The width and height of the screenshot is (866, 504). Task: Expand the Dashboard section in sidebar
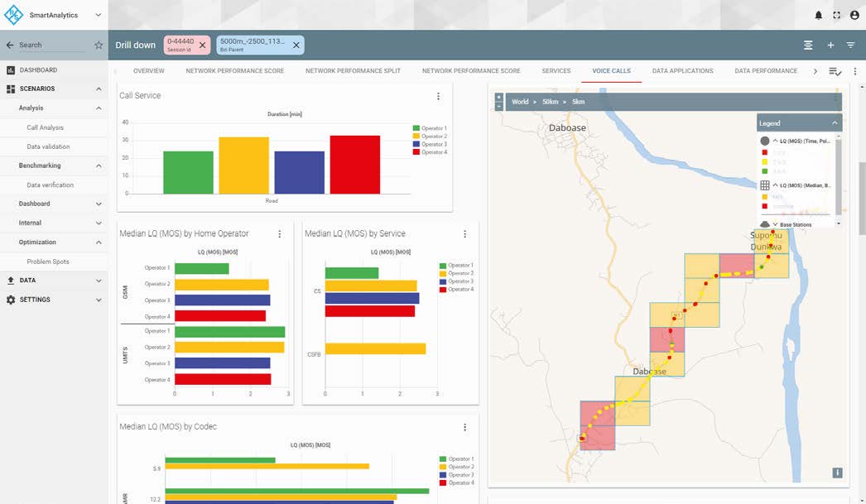click(99, 204)
